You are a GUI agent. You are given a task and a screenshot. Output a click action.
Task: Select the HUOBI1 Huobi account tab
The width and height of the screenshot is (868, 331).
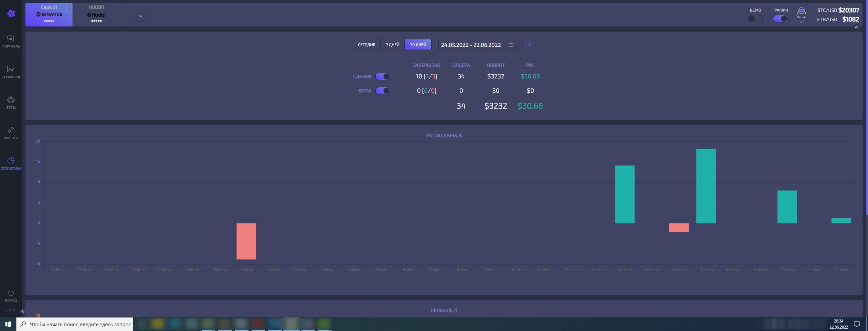click(x=96, y=15)
